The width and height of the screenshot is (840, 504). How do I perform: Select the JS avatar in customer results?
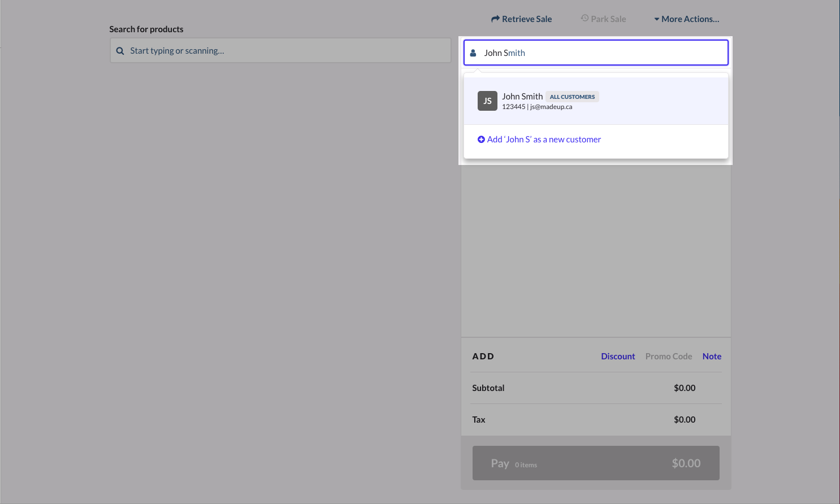click(x=487, y=101)
